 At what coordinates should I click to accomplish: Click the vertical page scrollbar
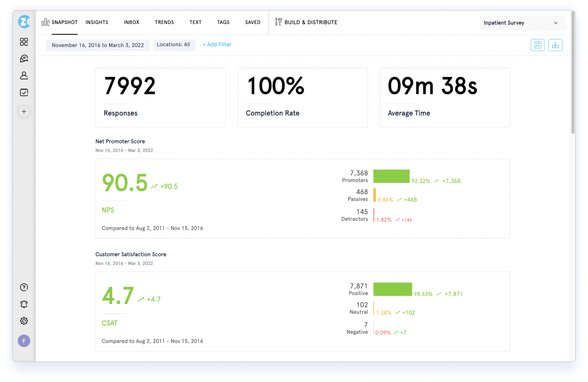[x=573, y=73]
